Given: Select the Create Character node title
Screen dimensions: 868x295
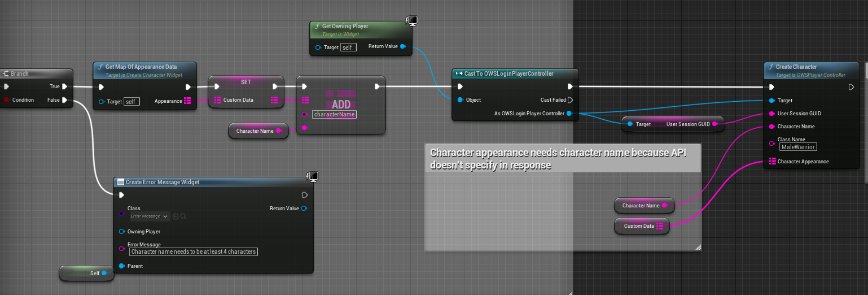Looking at the screenshot, I should click(796, 67).
